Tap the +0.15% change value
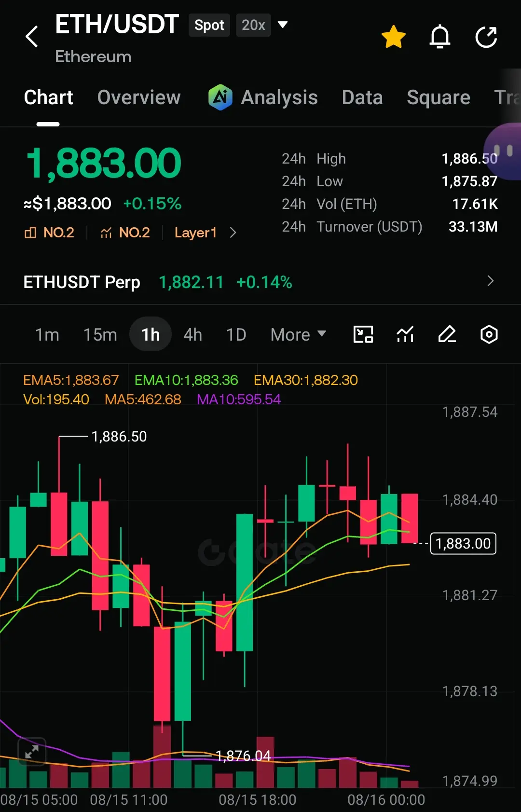The height and width of the screenshot is (812, 521). click(152, 204)
